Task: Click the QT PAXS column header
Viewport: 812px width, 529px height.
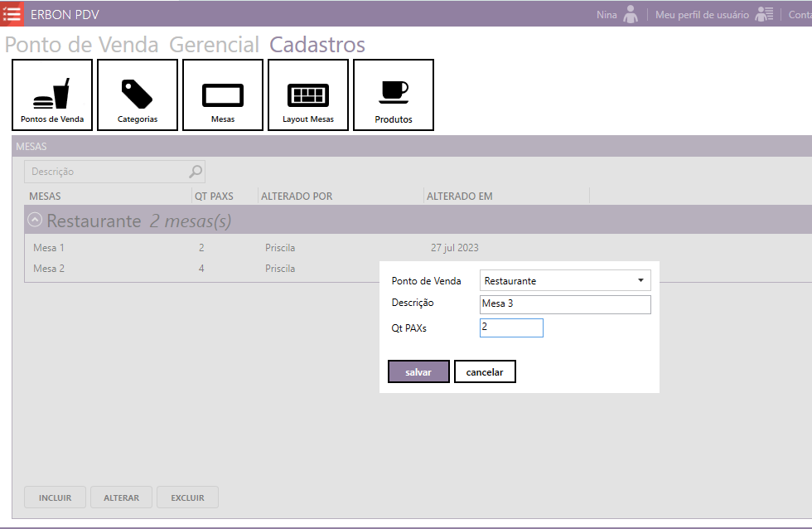Action: (x=214, y=197)
